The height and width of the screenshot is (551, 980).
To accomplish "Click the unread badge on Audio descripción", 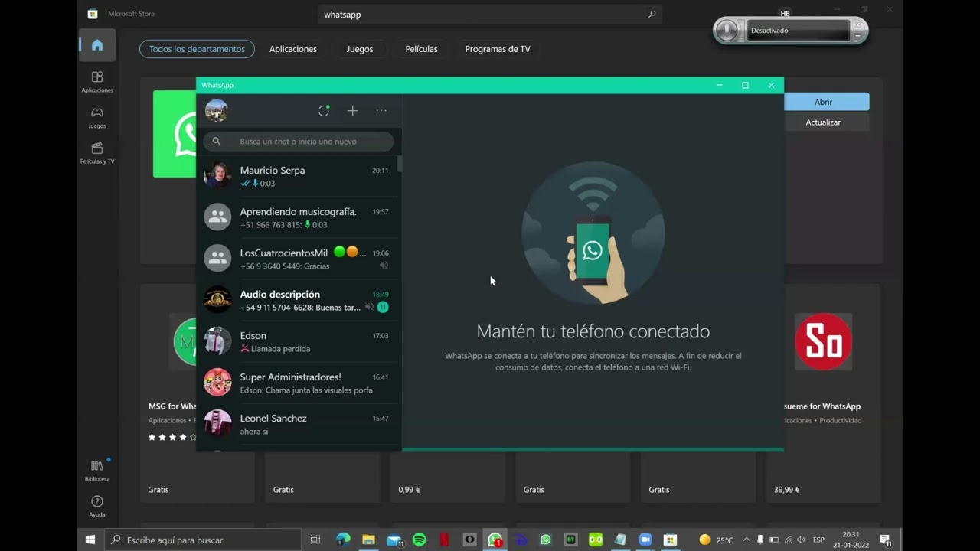I will (x=383, y=307).
